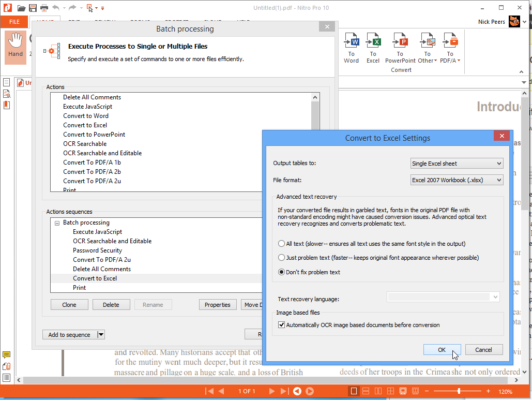Open Properties for selected action
Image resolution: width=532 pixels, height=400 pixels.
[218, 305]
